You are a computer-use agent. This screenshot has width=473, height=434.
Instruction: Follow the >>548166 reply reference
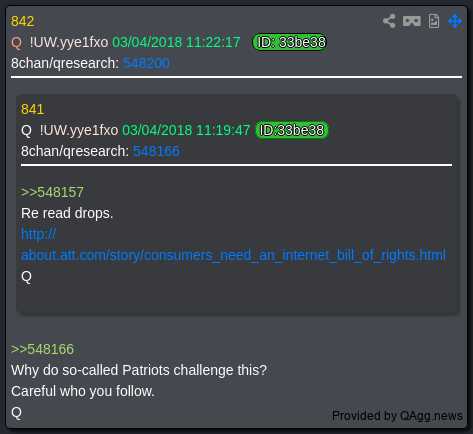pos(42,349)
